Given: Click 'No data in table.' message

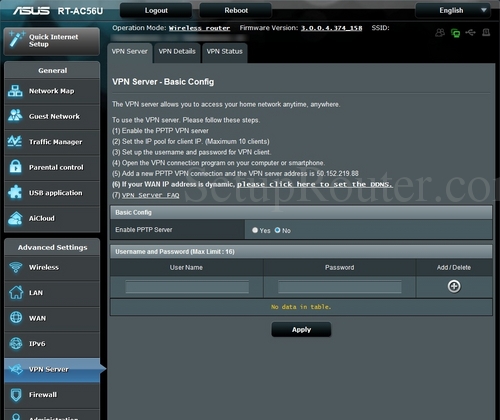Looking at the screenshot, I should click(x=301, y=307).
